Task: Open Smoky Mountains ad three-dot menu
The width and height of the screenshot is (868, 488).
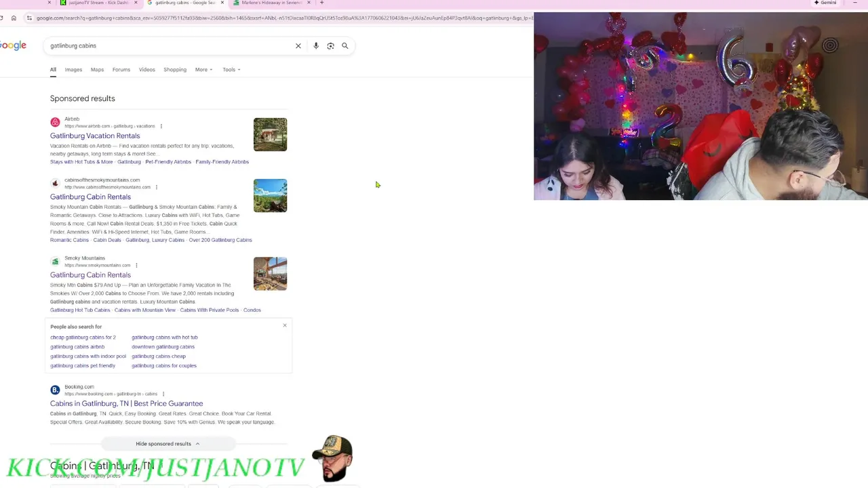Action: (136, 265)
